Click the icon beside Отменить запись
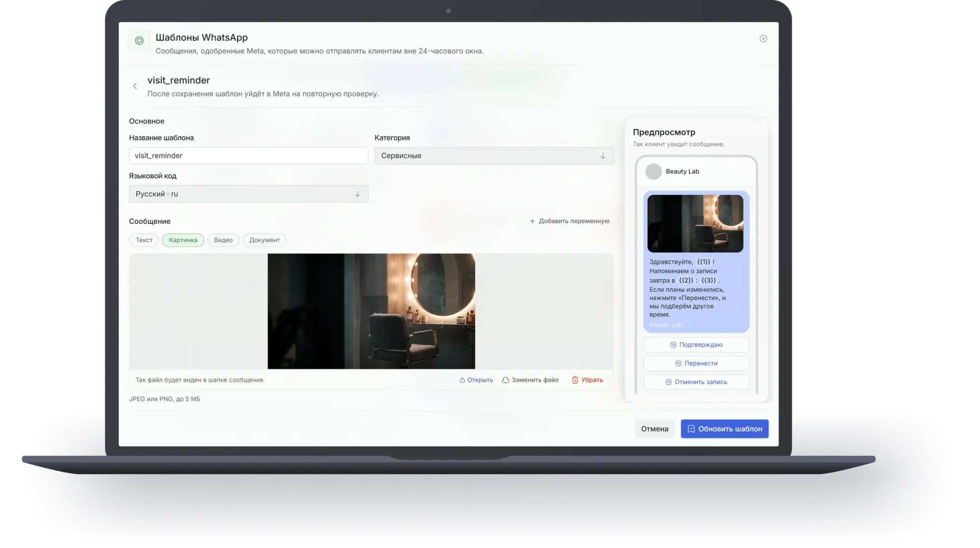 (668, 382)
